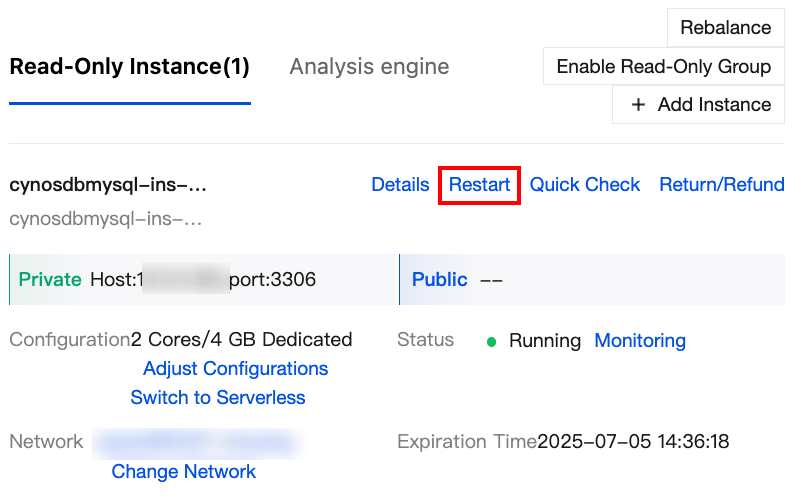Add a new instance with Add Instance

tap(700, 105)
